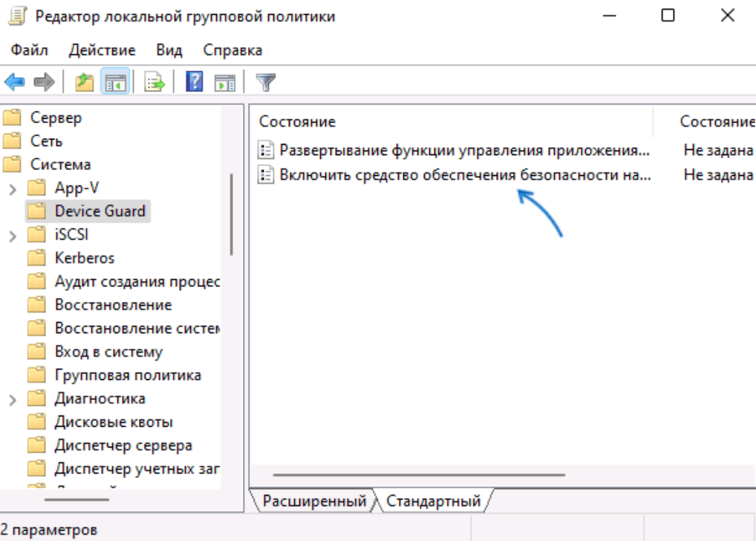Click the Back navigation arrow
756x541 pixels.
pos(15,82)
